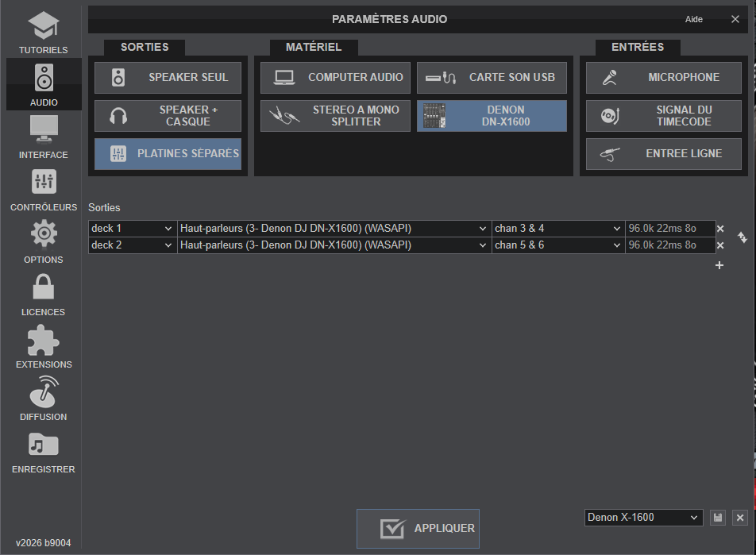Open the Enregistrer recording section
This screenshot has height=555, width=756.
pyautogui.click(x=43, y=452)
